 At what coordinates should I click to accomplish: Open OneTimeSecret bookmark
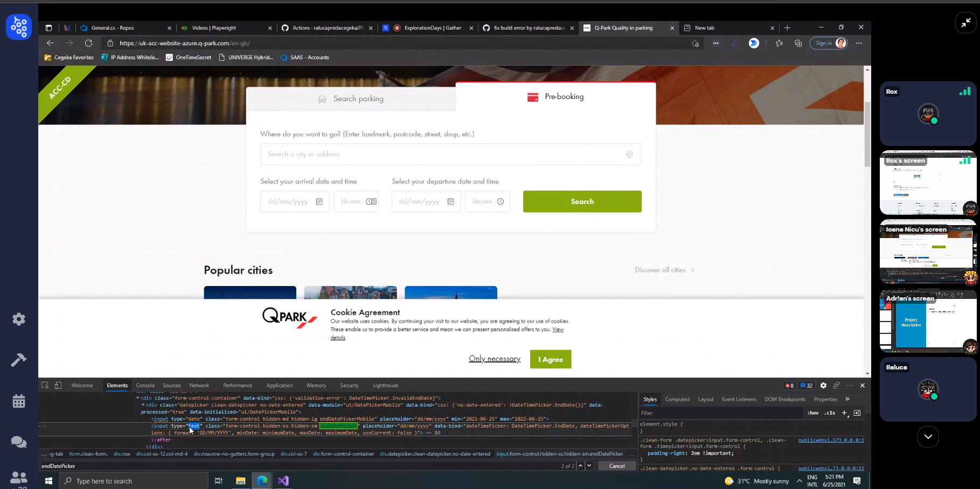(189, 57)
